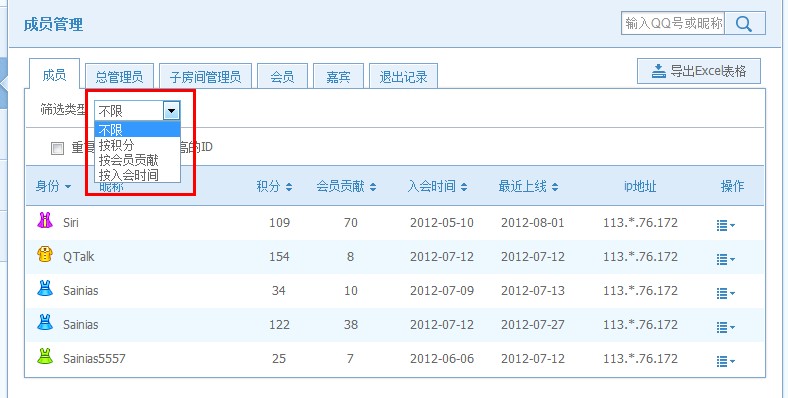
Task: Click the QQ number or nickname search field
Action: point(673,24)
